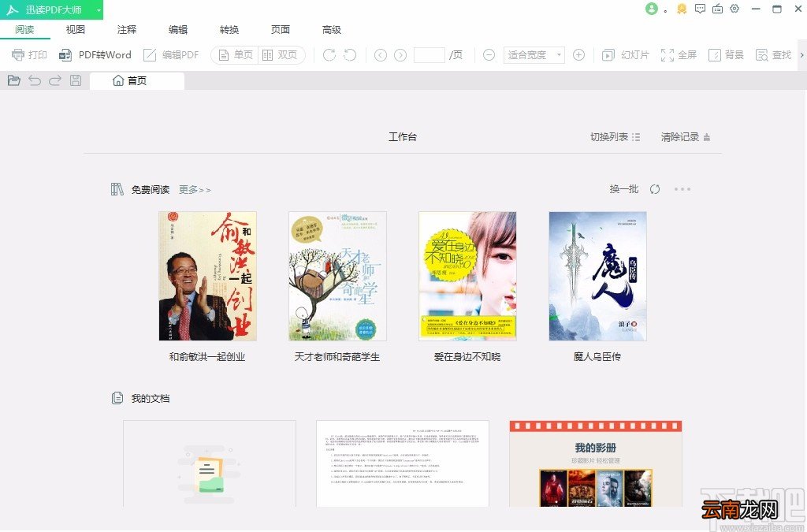
Task: Click the 我的文档 document icon
Action: tap(117, 398)
